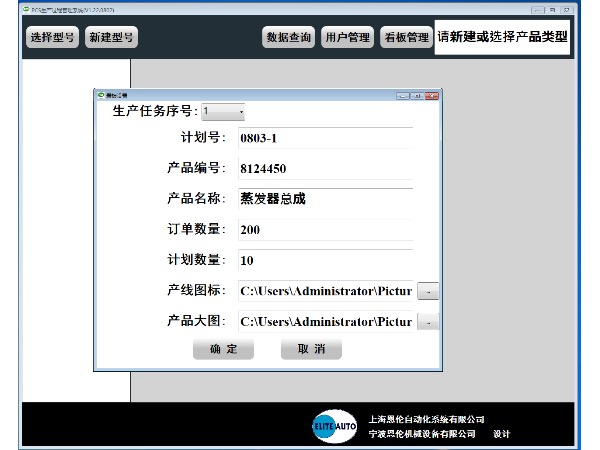600x450 pixels.
Task: Click the ELITE AUTO logo
Action: coord(335,426)
